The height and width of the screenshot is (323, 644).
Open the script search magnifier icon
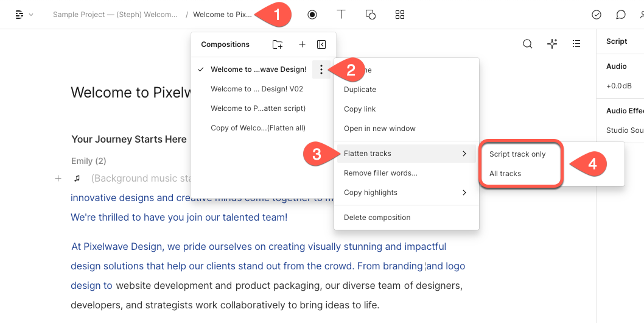click(x=527, y=44)
